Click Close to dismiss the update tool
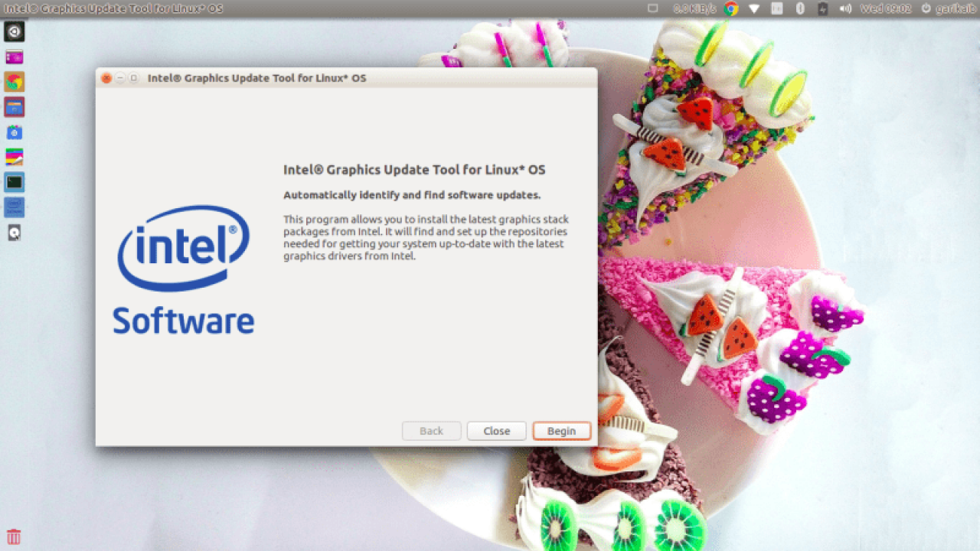980x551 pixels. 496,431
